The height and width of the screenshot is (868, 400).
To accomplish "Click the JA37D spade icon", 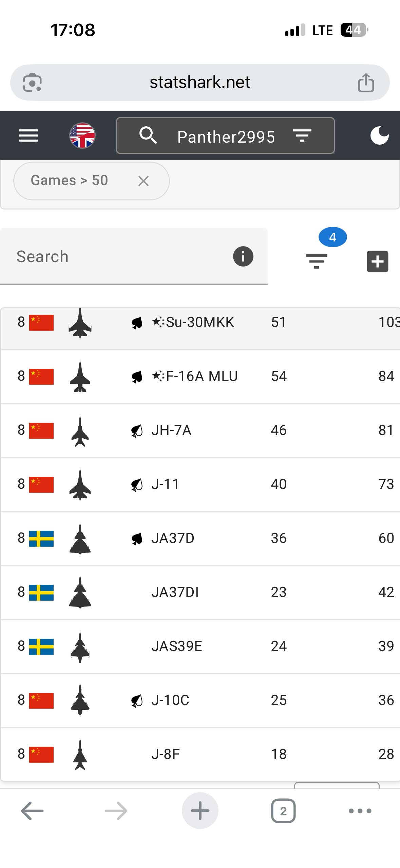I will click(137, 539).
